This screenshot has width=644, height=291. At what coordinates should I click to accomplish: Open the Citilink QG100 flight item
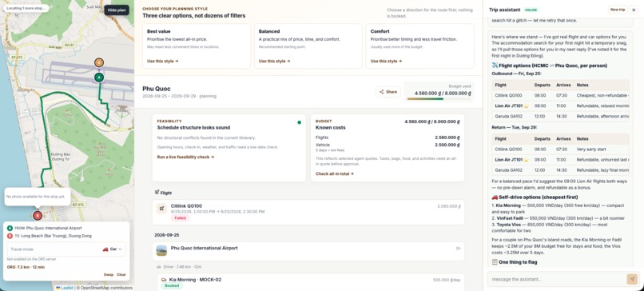[x=308, y=213]
